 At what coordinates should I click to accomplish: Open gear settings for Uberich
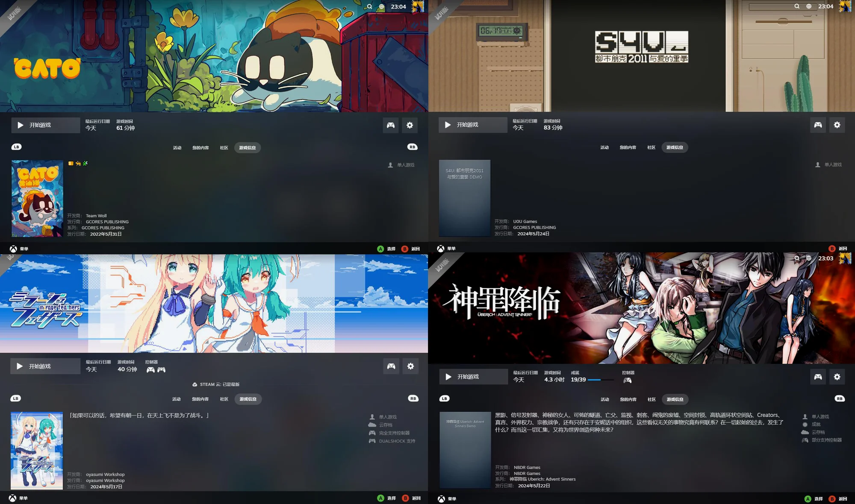[837, 377]
